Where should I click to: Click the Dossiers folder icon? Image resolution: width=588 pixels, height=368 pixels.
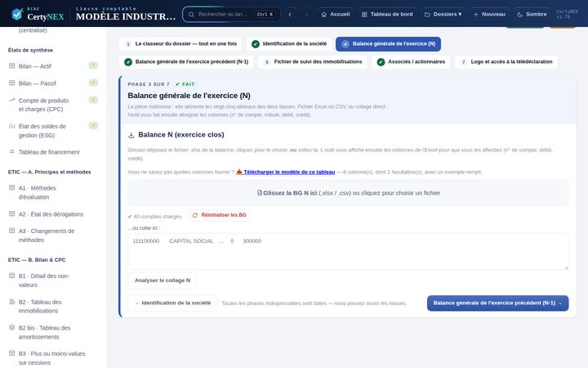coord(427,14)
